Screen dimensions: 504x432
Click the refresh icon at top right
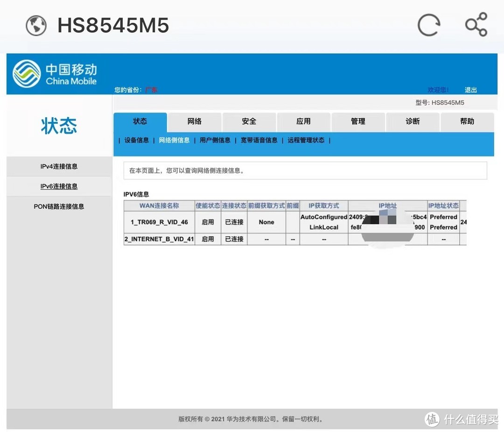[x=428, y=26]
